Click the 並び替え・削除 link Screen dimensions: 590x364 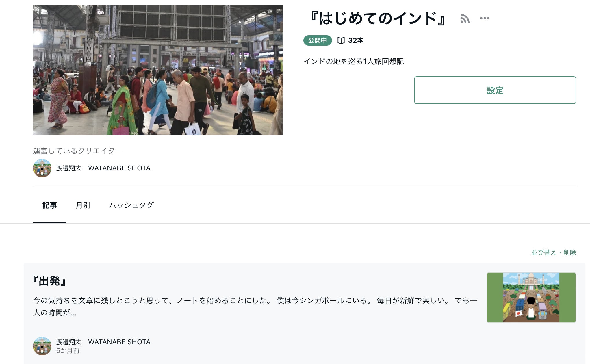(553, 252)
